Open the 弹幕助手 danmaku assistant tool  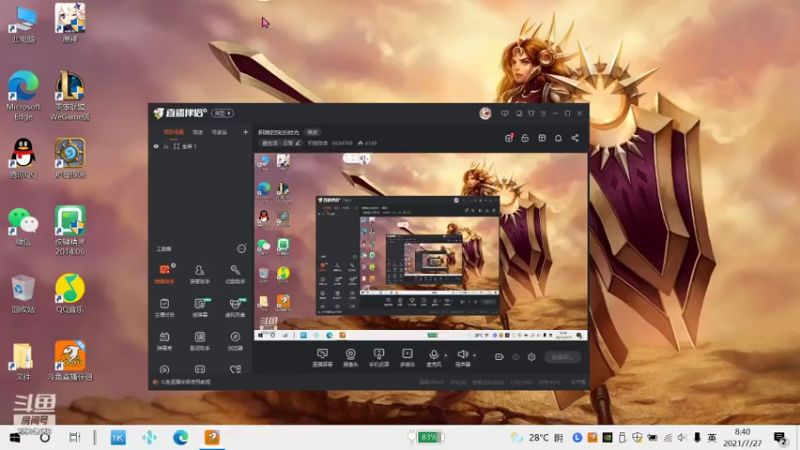pos(164,273)
